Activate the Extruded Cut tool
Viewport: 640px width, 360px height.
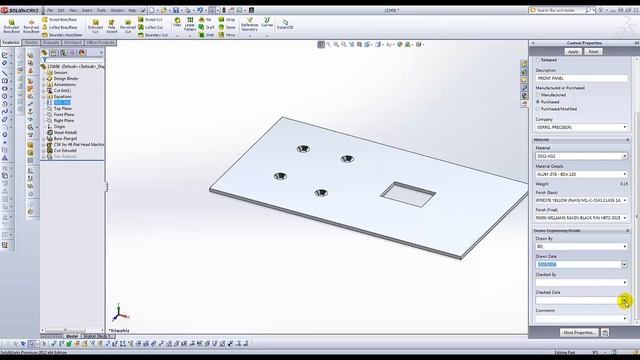(x=95, y=26)
